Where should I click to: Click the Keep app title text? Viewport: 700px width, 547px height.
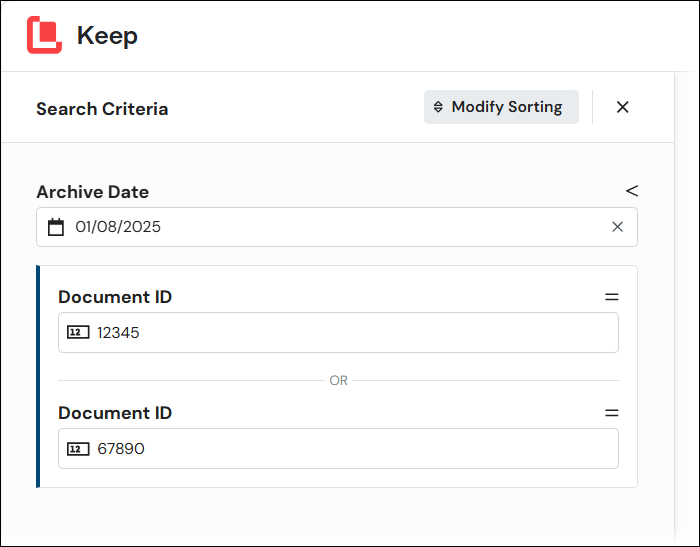coord(107,36)
